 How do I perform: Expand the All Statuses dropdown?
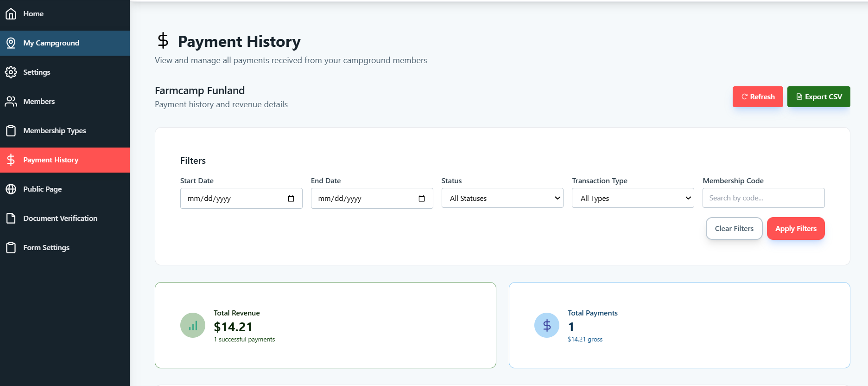(x=502, y=198)
